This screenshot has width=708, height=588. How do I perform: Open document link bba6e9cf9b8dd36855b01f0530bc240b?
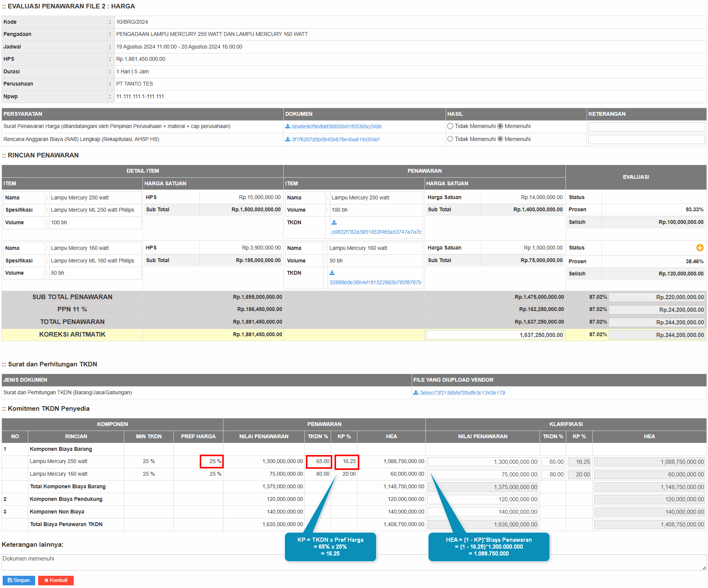tap(336, 126)
